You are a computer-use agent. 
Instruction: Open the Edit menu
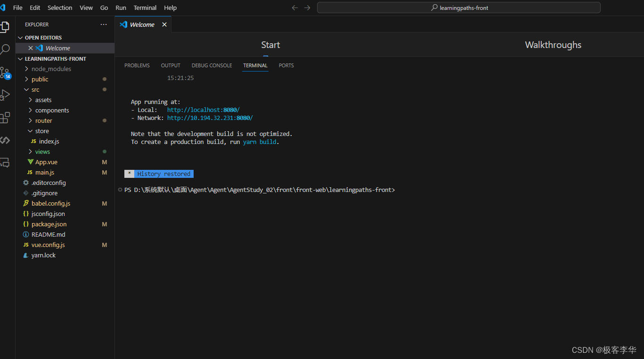tap(35, 8)
